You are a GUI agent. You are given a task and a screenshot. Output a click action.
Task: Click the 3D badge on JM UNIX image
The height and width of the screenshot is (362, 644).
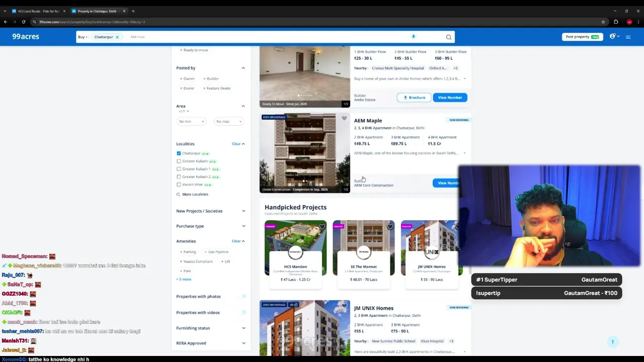click(294, 305)
